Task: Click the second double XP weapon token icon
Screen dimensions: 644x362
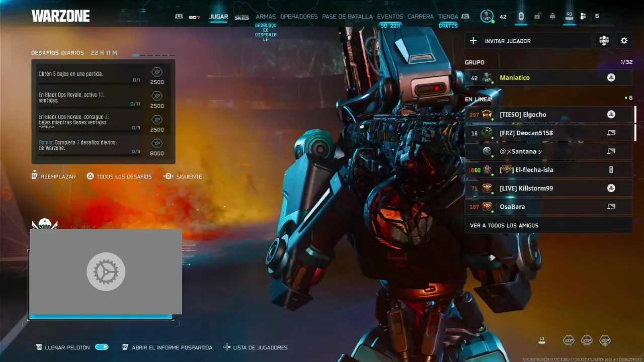Action: point(587,340)
